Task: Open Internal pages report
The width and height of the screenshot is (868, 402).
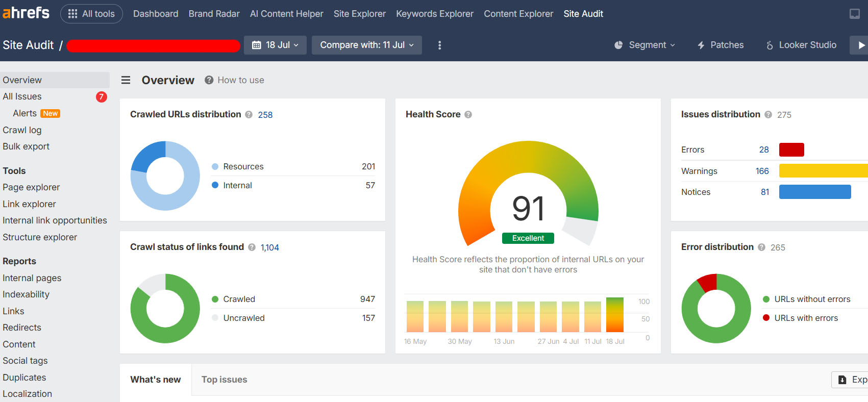Action: point(32,278)
